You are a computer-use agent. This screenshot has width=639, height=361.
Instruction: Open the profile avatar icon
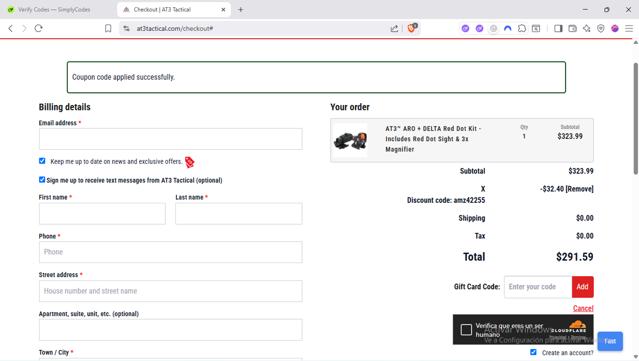[x=615, y=29]
